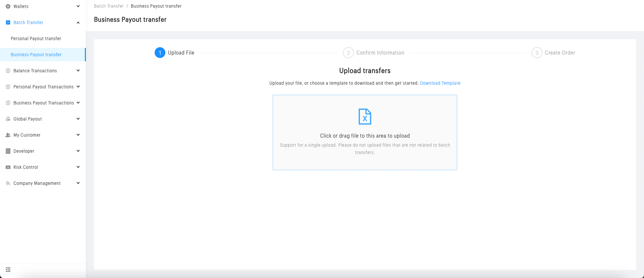Click the Wallets sidebar icon
This screenshot has width=644, height=278.
[x=8, y=6]
